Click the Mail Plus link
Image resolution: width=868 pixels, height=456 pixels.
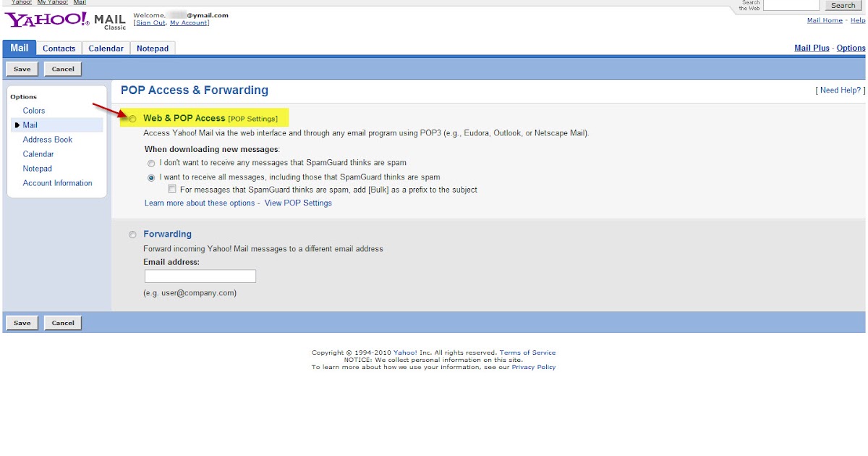[812, 48]
